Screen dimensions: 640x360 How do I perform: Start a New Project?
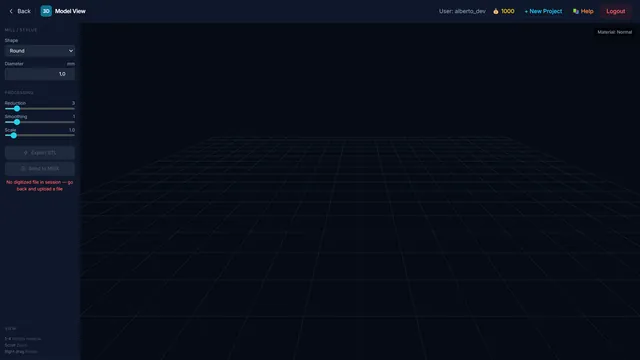click(543, 11)
